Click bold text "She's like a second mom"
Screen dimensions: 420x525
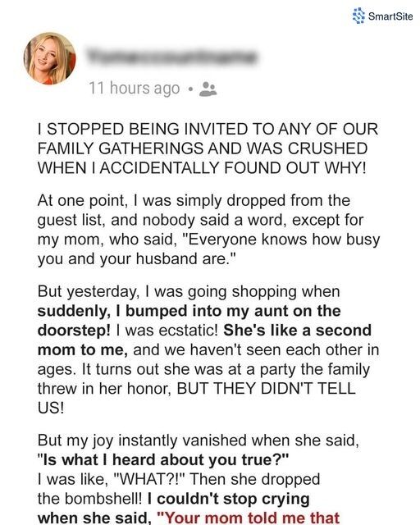204,340
